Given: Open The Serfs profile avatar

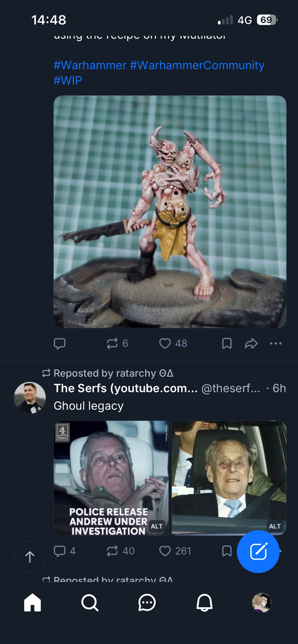Looking at the screenshot, I should click(x=30, y=398).
